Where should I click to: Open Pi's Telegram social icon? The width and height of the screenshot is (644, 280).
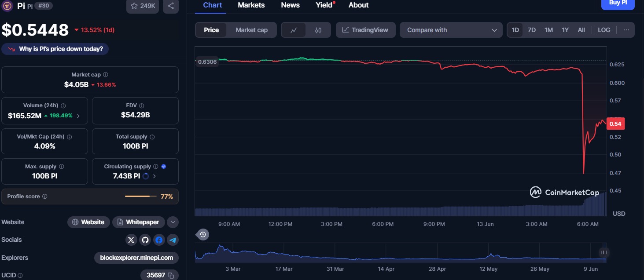(x=173, y=240)
